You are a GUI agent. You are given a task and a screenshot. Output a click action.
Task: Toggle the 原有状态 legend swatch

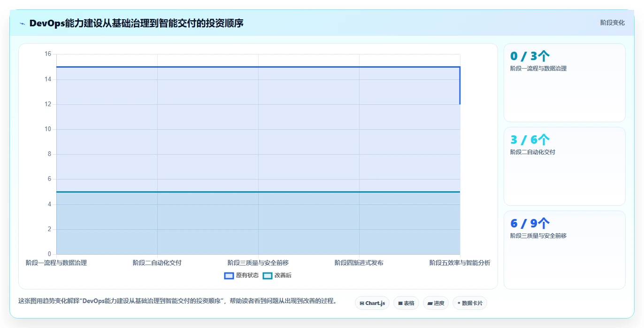point(229,275)
